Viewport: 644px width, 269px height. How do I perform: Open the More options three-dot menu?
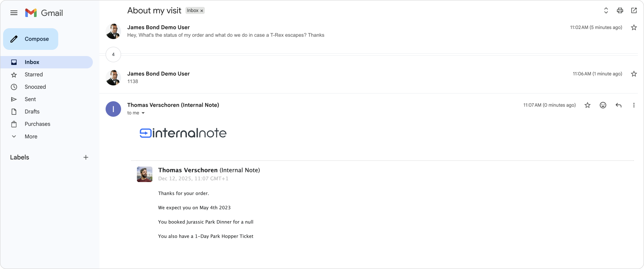coord(634,105)
